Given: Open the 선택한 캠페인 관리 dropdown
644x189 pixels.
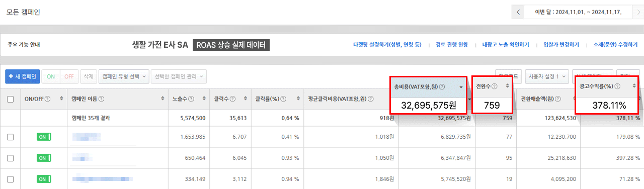Looking at the screenshot, I should click(x=179, y=76).
